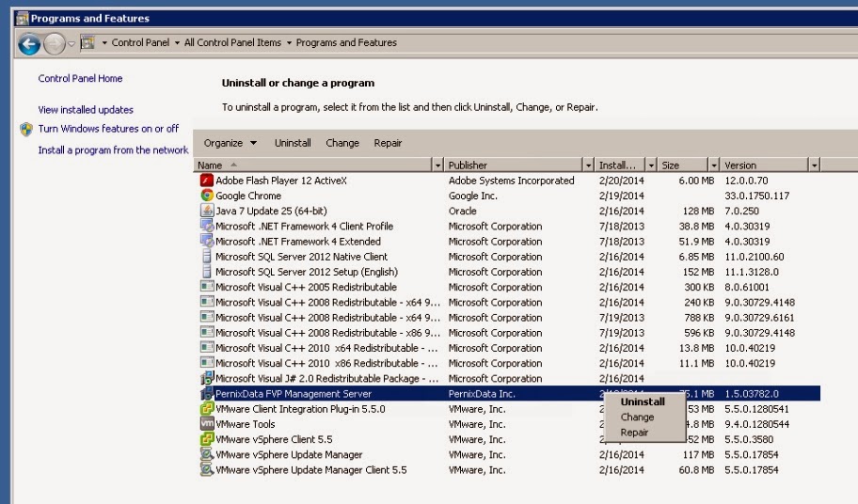Click the 2/20/2014 install date cell

pyautogui.click(x=622, y=181)
